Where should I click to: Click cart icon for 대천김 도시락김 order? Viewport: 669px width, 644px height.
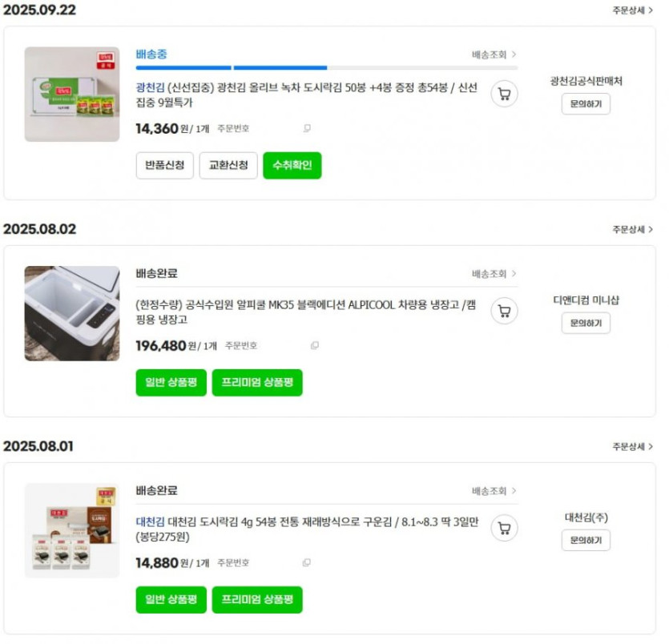(504, 528)
